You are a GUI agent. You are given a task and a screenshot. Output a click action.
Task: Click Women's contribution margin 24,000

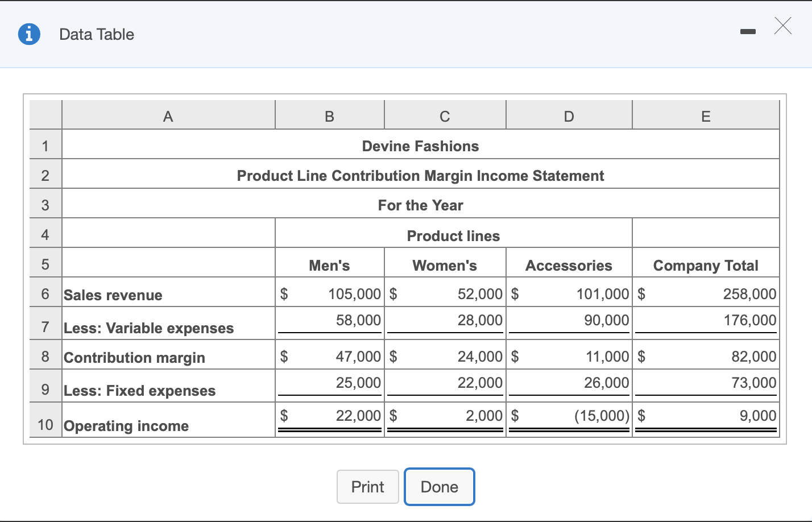(480, 357)
